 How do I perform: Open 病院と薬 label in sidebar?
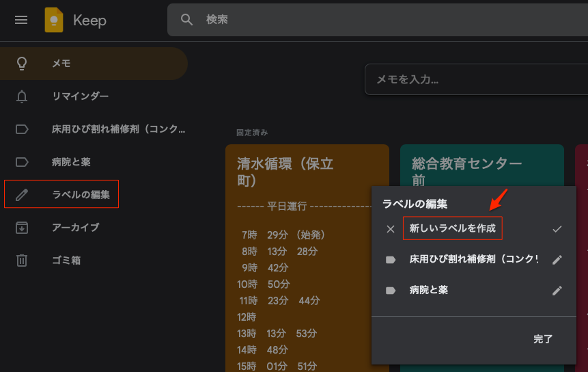click(71, 162)
